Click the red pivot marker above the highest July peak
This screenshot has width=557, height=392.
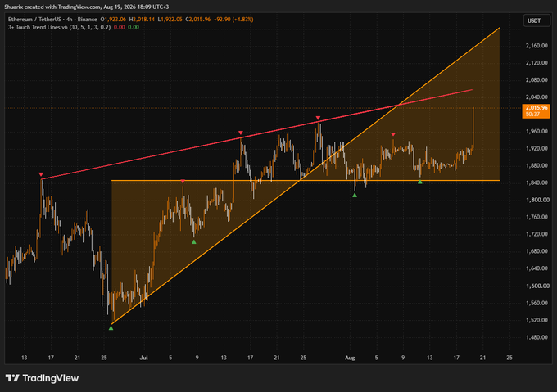[318, 118]
